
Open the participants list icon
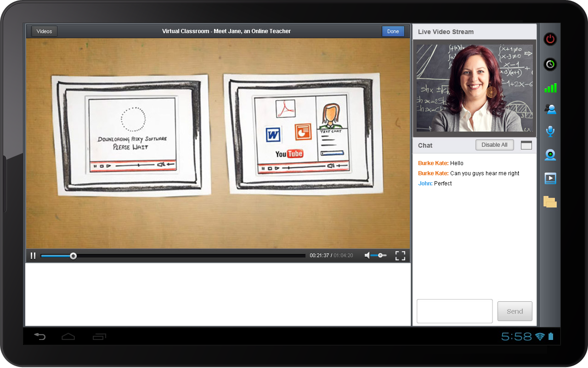pyautogui.click(x=550, y=109)
